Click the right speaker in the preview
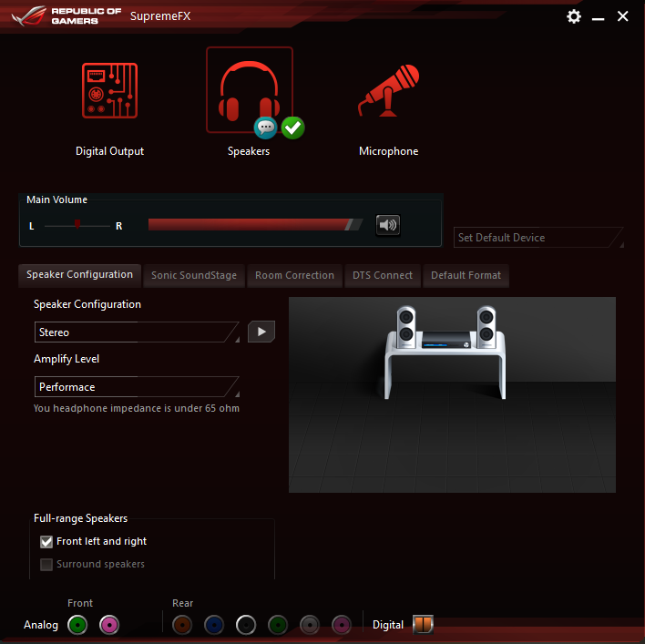The image size is (645, 644). 486,327
